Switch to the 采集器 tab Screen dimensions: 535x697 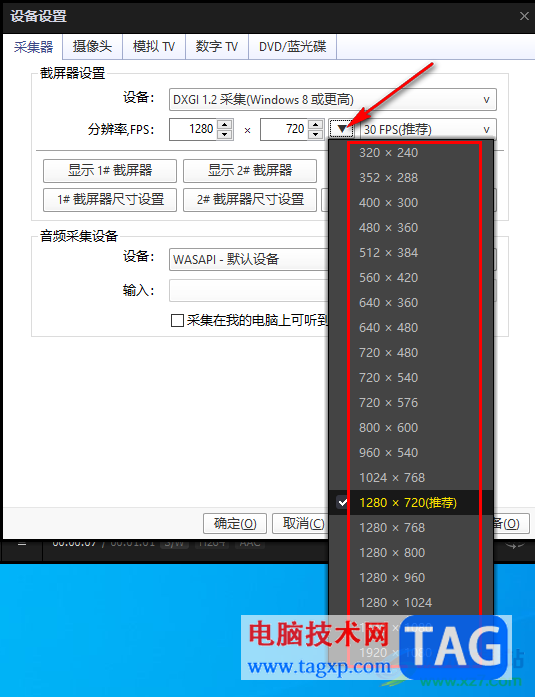[x=33, y=47]
